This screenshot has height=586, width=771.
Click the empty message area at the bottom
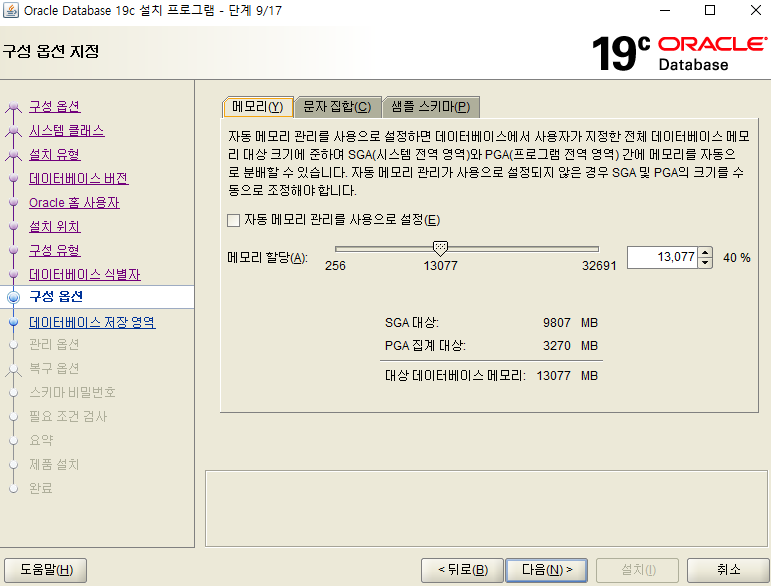tap(486, 508)
